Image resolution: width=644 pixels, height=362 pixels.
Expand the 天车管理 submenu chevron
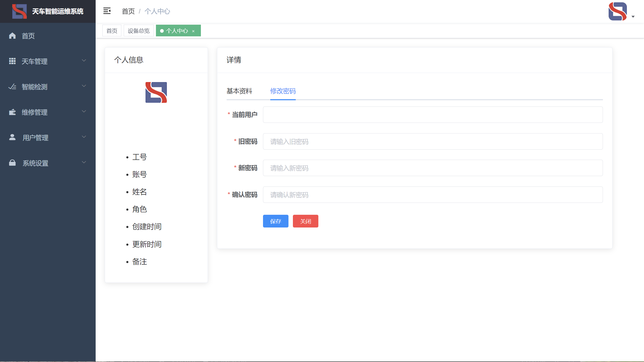[x=84, y=61]
